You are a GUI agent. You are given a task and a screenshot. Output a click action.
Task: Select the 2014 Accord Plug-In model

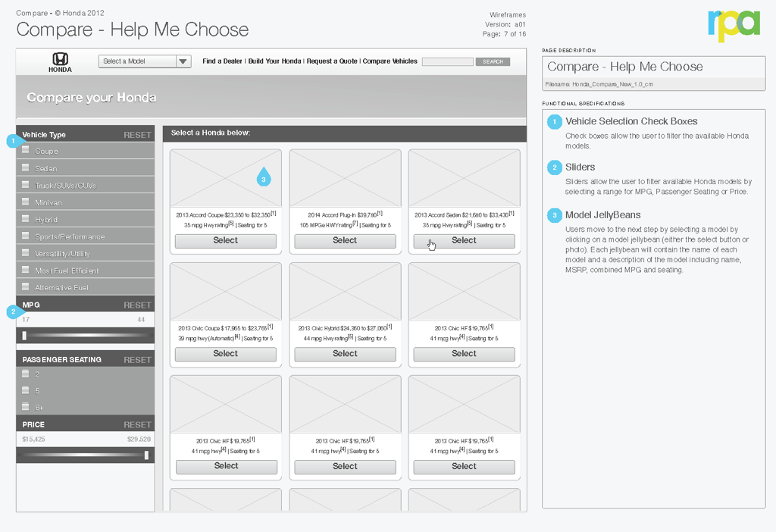coord(345,240)
